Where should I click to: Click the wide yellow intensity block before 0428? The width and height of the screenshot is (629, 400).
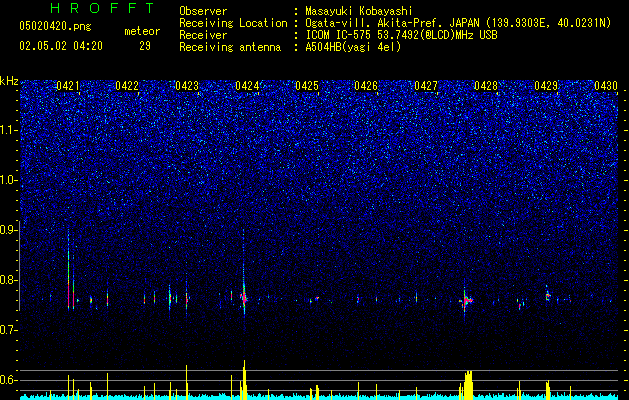[467, 383]
